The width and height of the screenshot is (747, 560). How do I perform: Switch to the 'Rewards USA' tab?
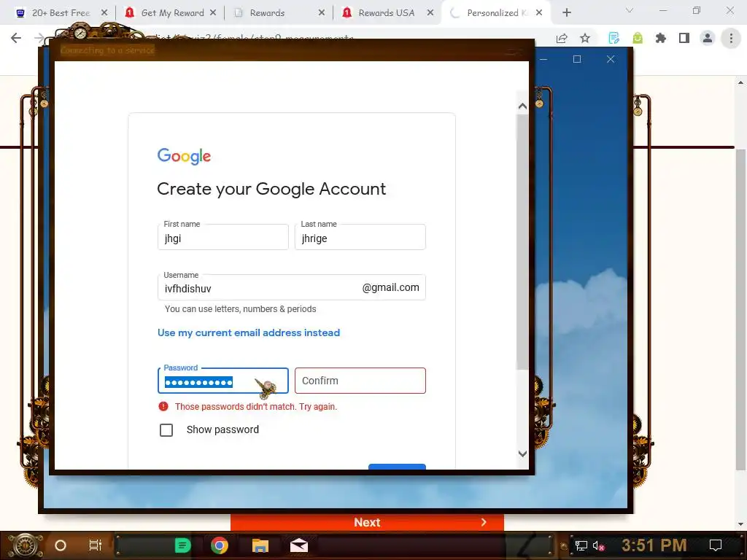387,13
